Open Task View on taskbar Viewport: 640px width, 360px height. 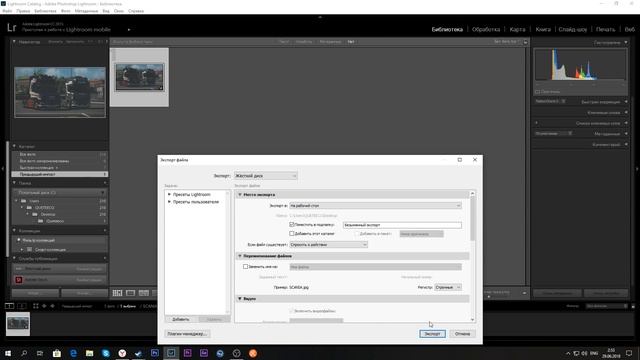[x=40, y=353]
